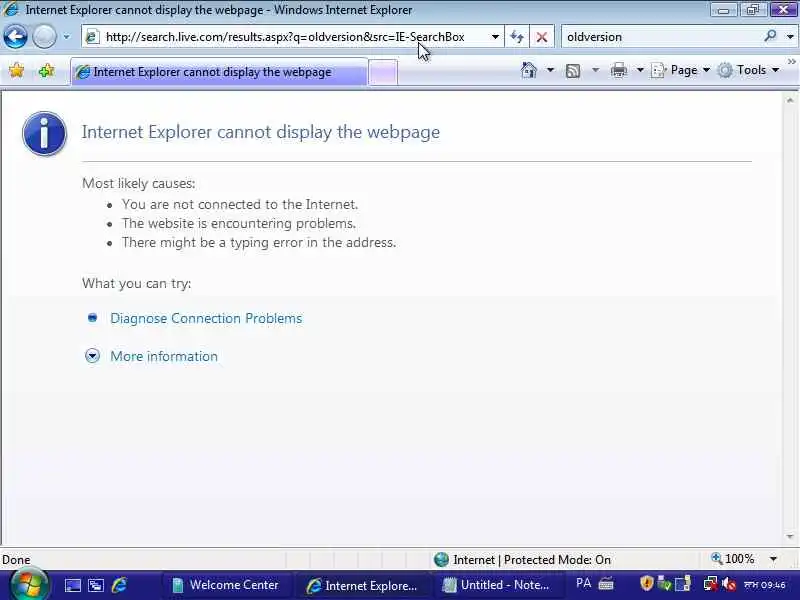Open the zoom level dropdown arrow

pos(773,559)
